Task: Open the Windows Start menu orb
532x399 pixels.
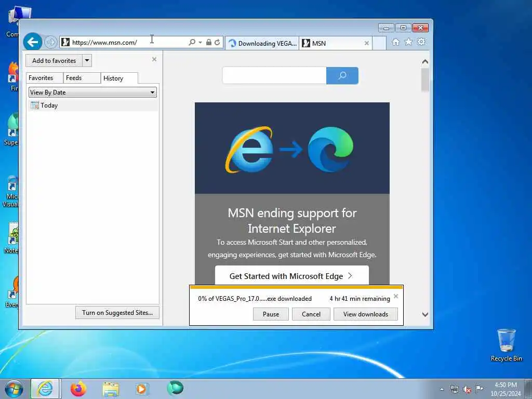Action: [x=14, y=389]
